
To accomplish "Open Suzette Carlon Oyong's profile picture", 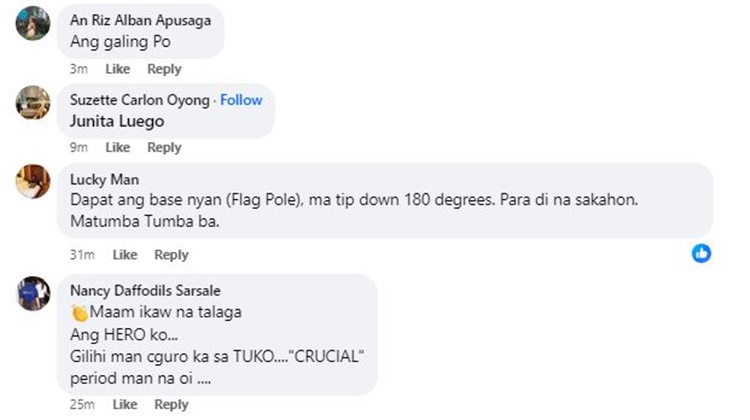I will click(x=33, y=100).
